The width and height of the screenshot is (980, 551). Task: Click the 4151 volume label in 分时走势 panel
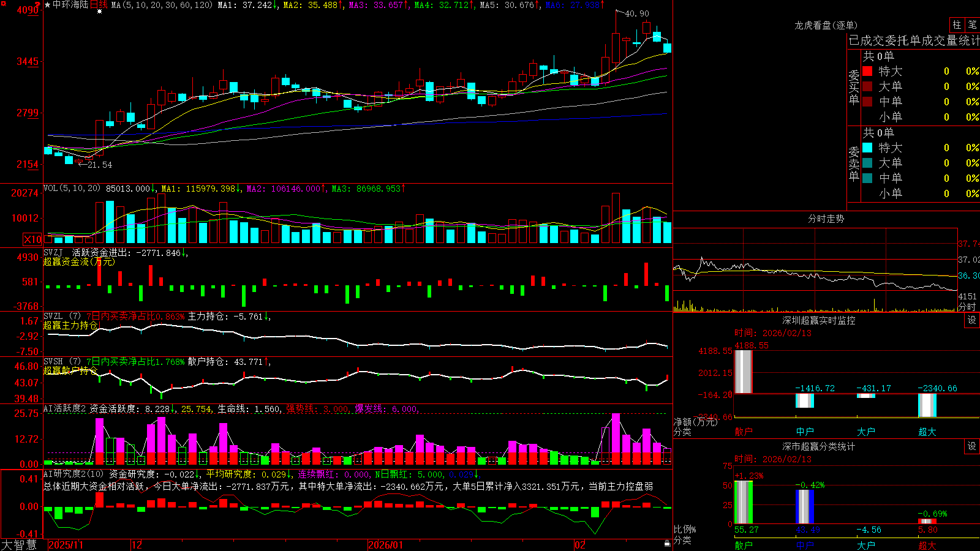(968, 296)
